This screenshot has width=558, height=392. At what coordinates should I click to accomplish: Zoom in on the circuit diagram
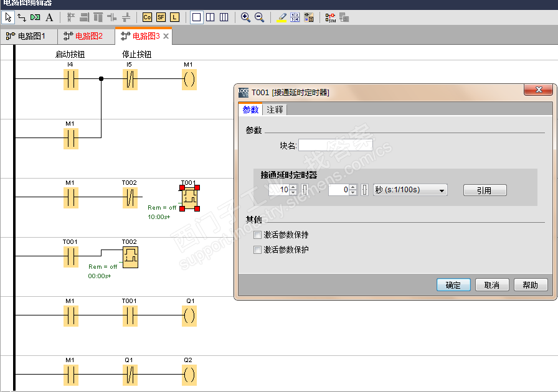(245, 17)
